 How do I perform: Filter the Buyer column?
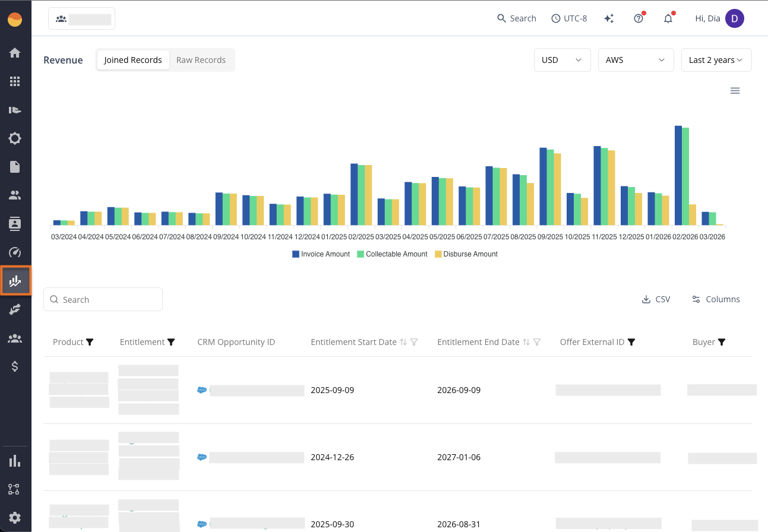click(722, 342)
